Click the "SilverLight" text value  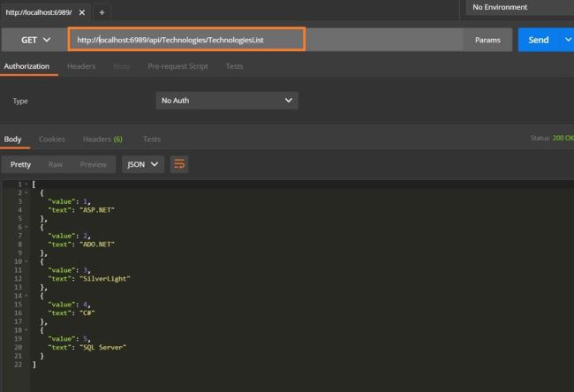[105, 279]
